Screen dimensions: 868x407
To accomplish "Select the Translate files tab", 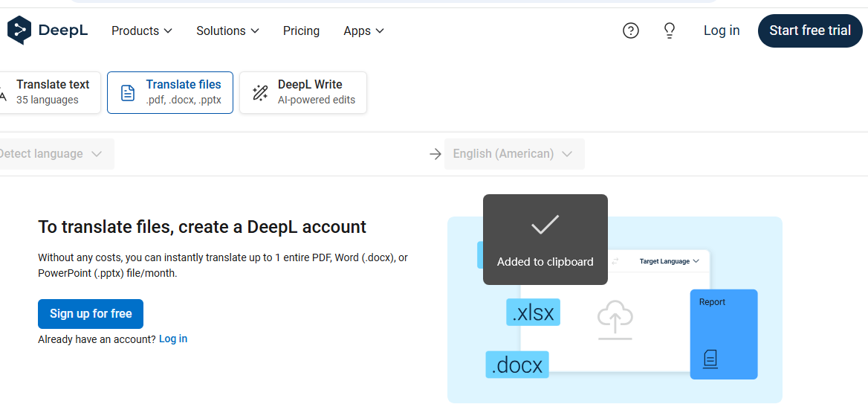I will point(170,92).
